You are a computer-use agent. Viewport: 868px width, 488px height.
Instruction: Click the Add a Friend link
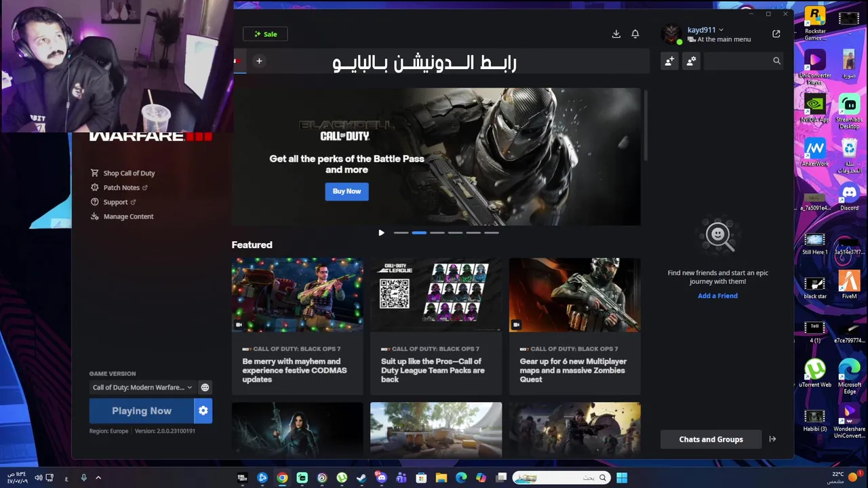tap(717, 296)
